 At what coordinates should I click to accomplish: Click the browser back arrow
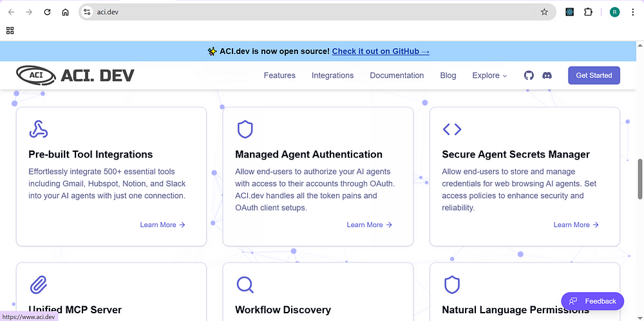click(x=11, y=12)
